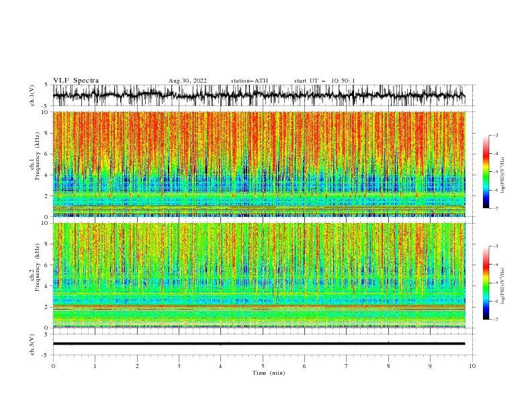This screenshot has width=532, height=411.
Task: Click the flat ch.3 voltage trace
Action: coord(259,344)
